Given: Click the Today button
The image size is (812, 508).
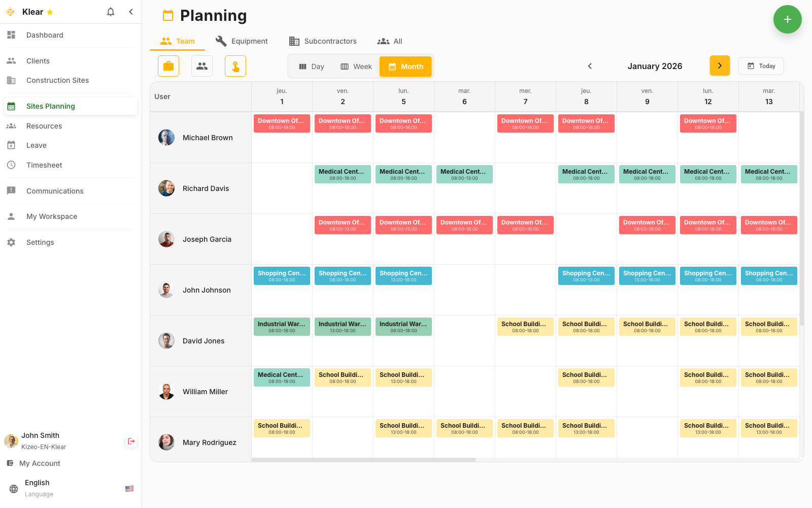Looking at the screenshot, I should pos(761,66).
